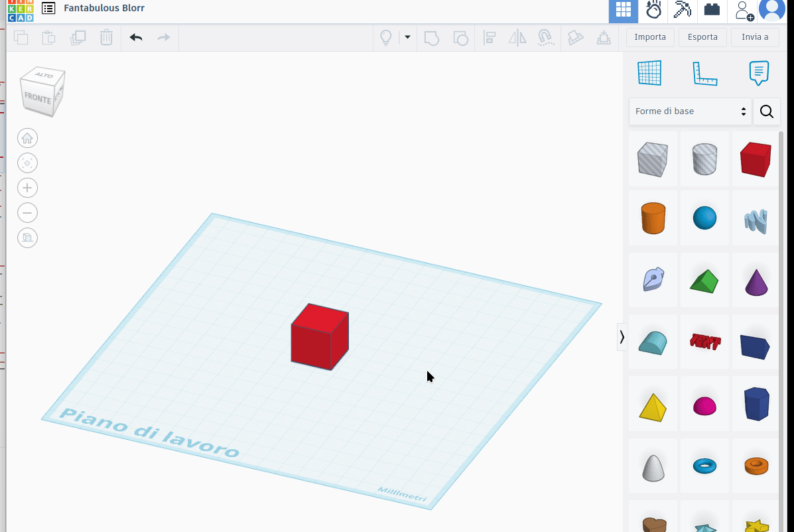794x532 pixels.
Task: Click the Paste clipboard icon
Action: 48,37
